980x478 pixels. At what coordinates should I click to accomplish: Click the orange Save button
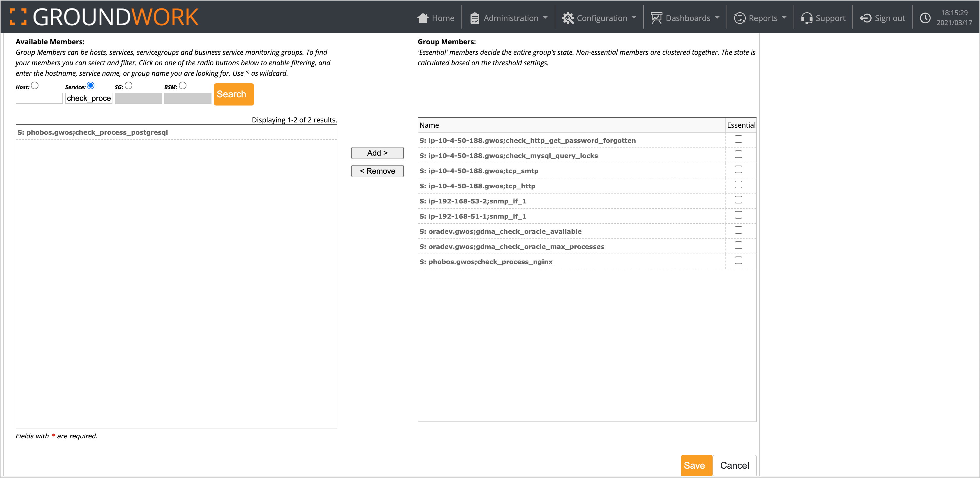point(696,465)
